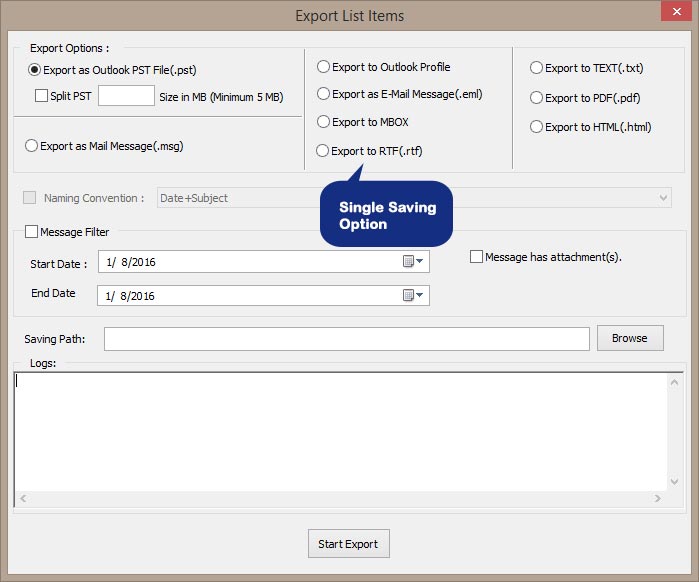This screenshot has width=699, height=582.
Task: Select Export to HTML (.html) option
Action: (537, 127)
